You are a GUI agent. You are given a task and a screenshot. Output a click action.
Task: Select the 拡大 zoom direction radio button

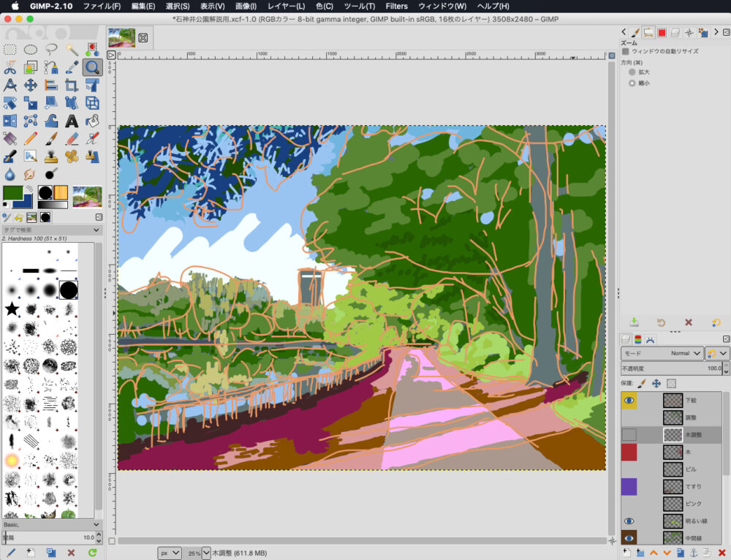point(632,72)
